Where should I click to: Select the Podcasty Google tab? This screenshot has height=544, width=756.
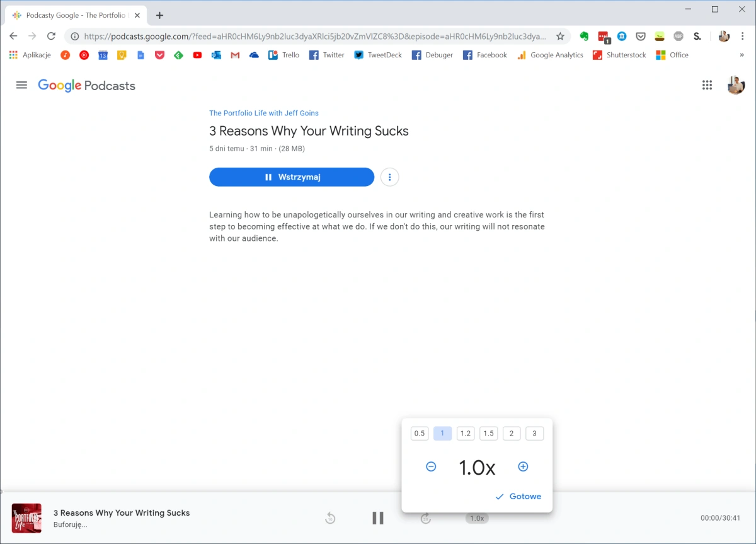pyautogui.click(x=76, y=15)
